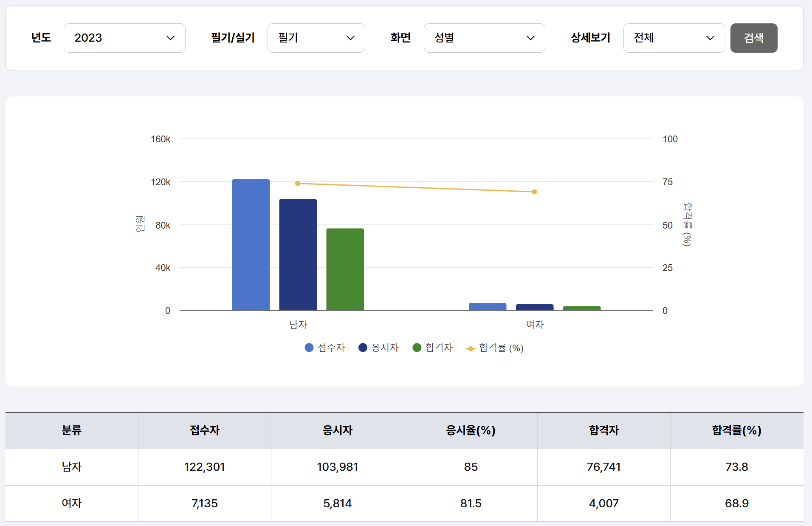Screen dimensions: 812x526
Task: Click the 남자 접수자 light blue bar
Action: (251, 245)
